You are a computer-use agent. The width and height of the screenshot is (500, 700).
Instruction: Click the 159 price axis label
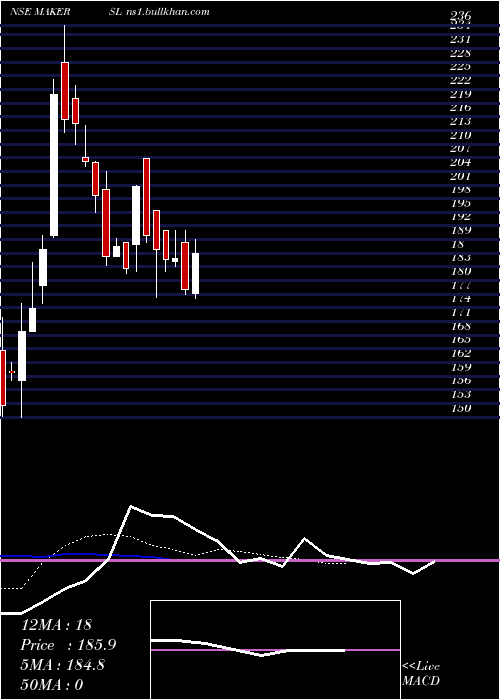(460, 367)
